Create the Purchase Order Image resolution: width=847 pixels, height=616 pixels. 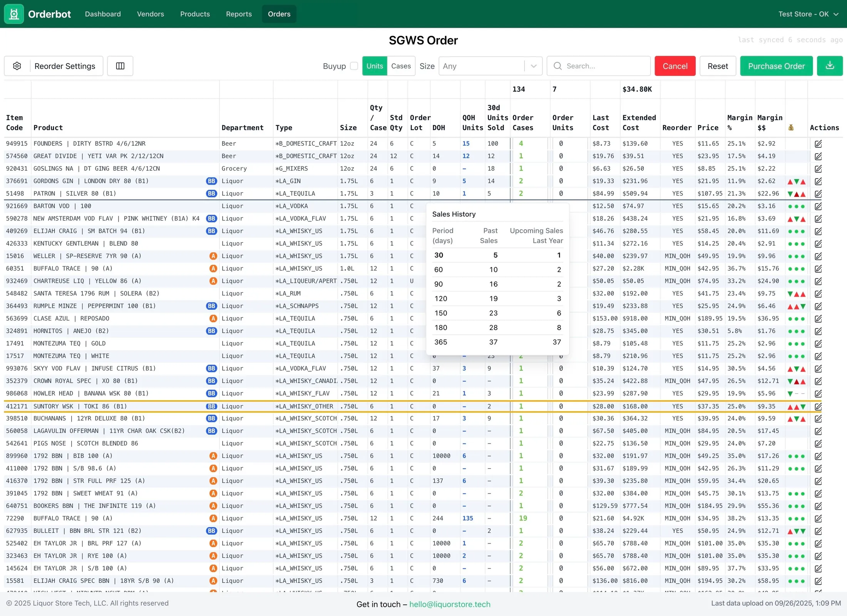(x=776, y=66)
